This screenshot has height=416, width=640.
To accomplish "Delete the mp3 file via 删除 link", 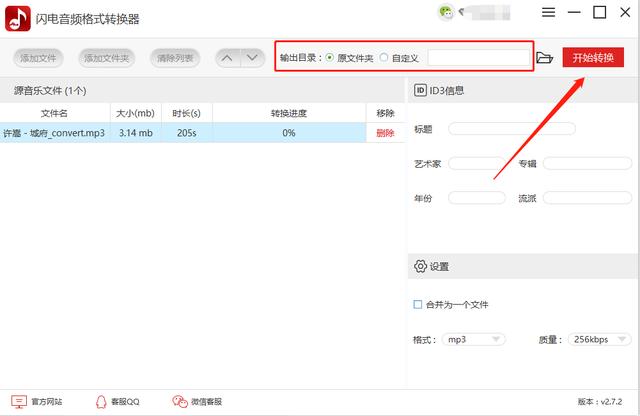I will (385, 133).
